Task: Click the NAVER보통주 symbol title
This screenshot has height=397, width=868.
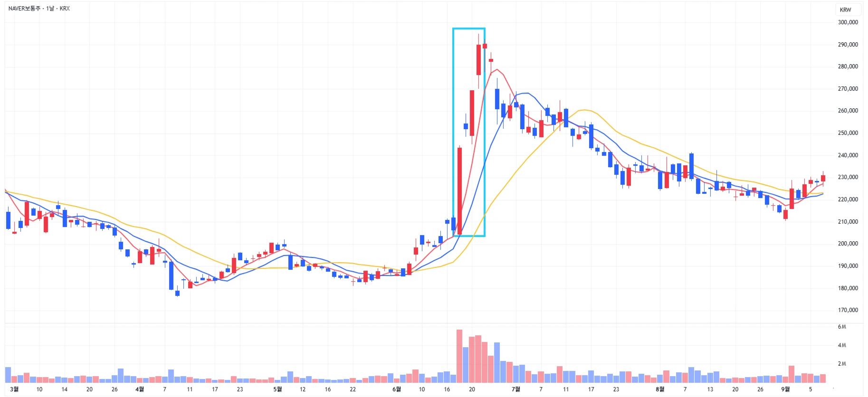Action: [x=24, y=9]
